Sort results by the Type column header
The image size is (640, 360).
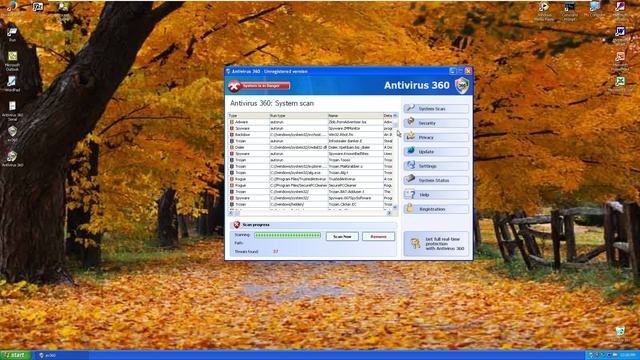point(248,116)
